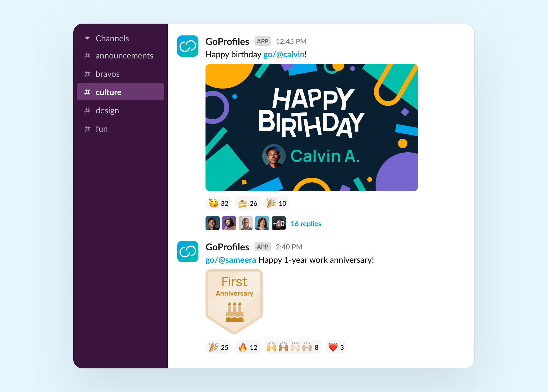Click Calvin's photo inside the birthday card
This screenshot has height=392, width=548.
(x=274, y=156)
